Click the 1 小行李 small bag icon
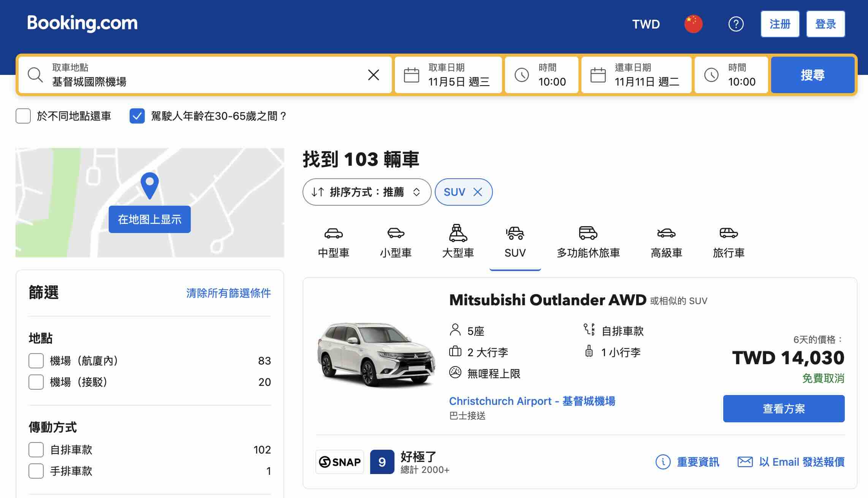The width and height of the screenshot is (868, 498). coord(589,351)
